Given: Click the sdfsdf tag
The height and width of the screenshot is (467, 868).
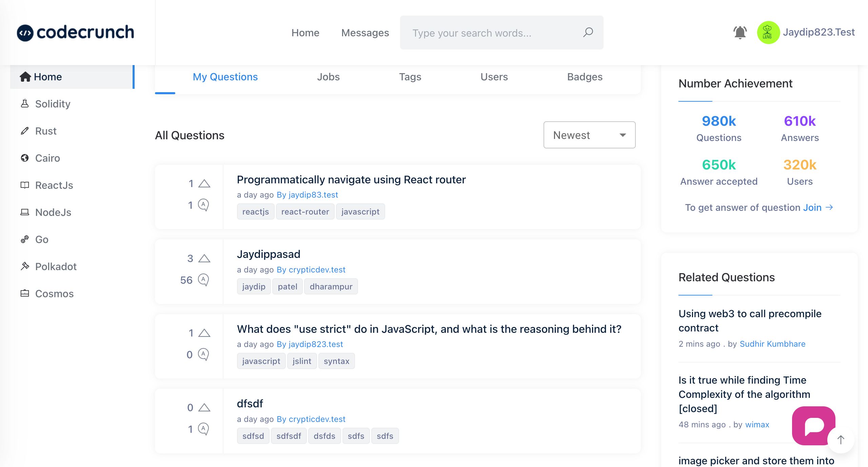Looking at the screenshot, I should click(289, 436).
